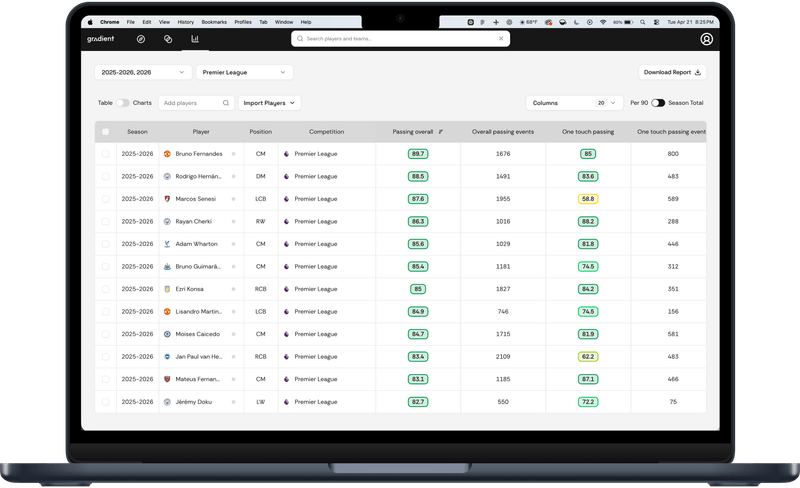Screen dimensions: 800x488
Task: Click the Gradient logo
Action: [101, 39]
